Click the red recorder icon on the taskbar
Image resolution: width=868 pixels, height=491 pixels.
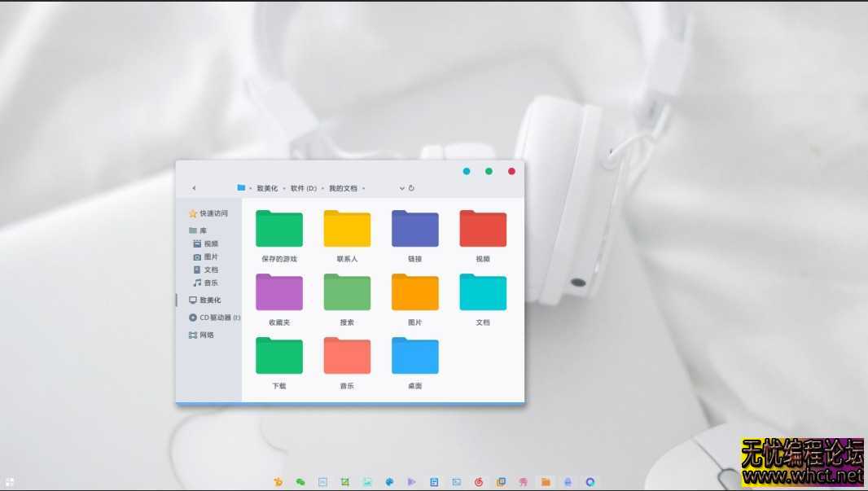click(478, 481)
